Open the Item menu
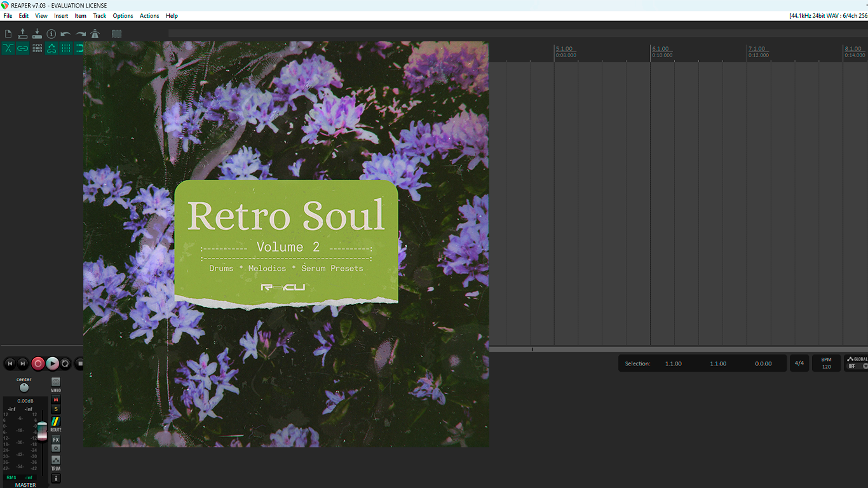 pos(81,16)
